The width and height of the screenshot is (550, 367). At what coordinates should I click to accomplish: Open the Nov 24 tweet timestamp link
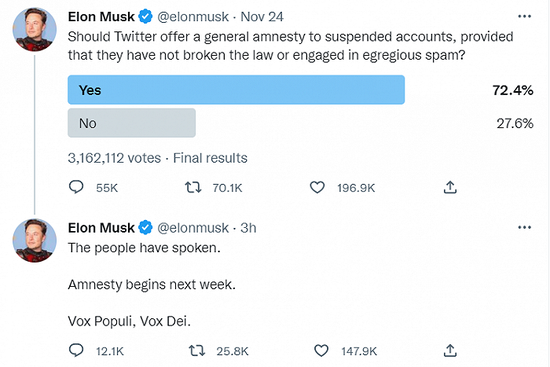pyautogui.click(x=262, y=17)
